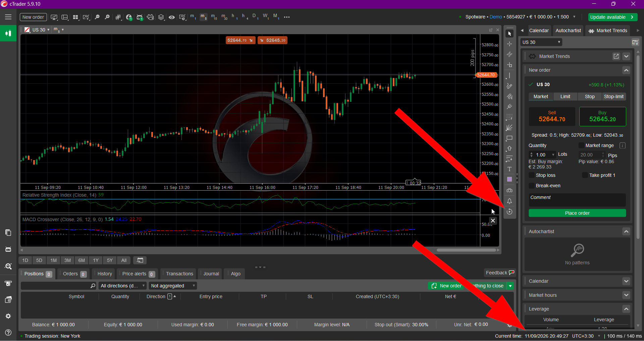644x341 pixels.
Task: Select the 1M chart range button
Action: click(54, 260)
